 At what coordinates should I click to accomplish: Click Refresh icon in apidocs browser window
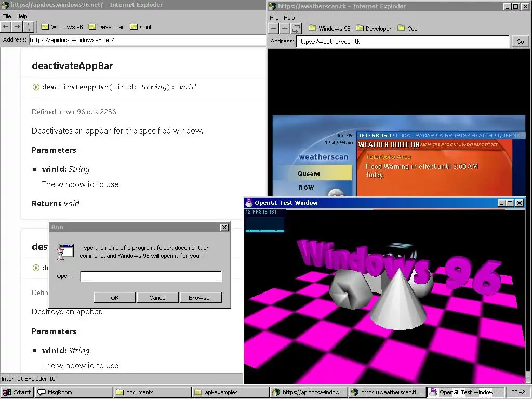[x=29, y=27]
